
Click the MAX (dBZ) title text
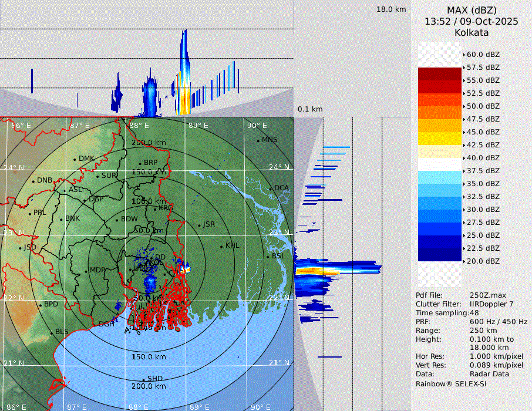click(x=472, y=10)
